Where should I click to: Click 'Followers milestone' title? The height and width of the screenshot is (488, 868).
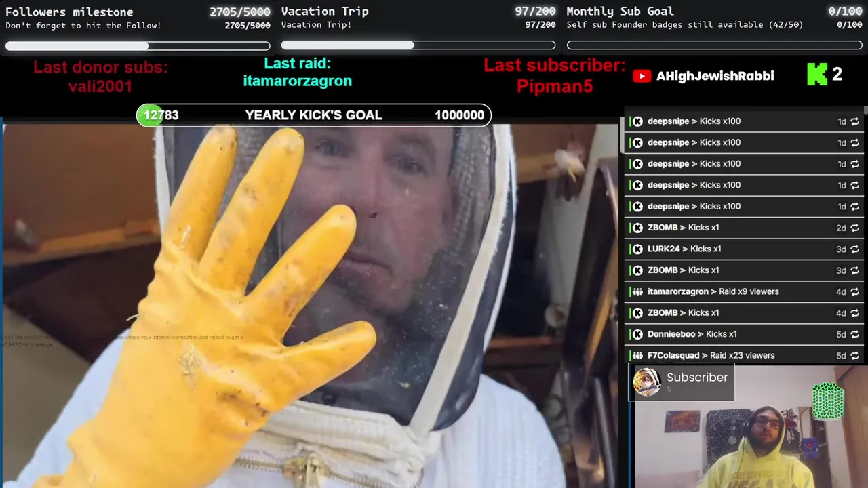(x=69, y=12)
